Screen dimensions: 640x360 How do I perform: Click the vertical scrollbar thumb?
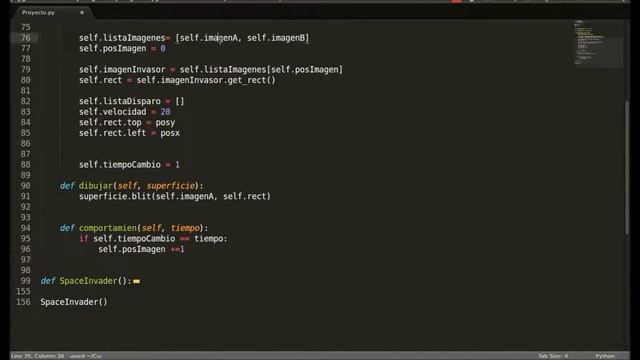[627, 167]
